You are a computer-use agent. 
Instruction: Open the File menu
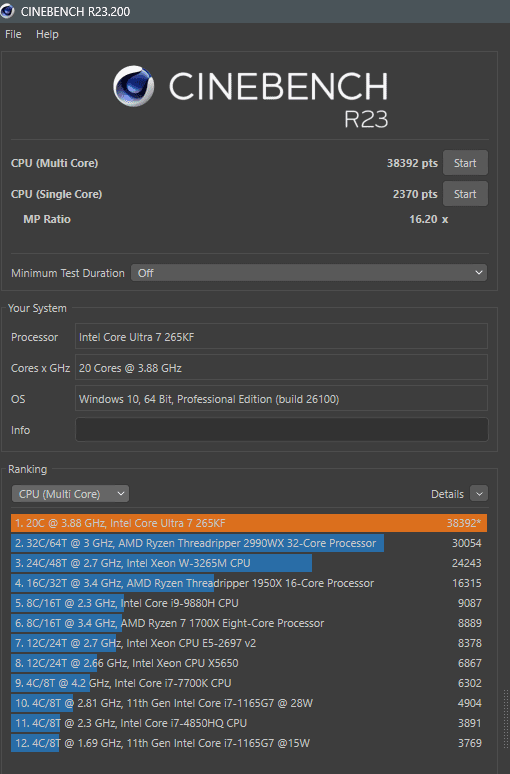click(13, 34)
